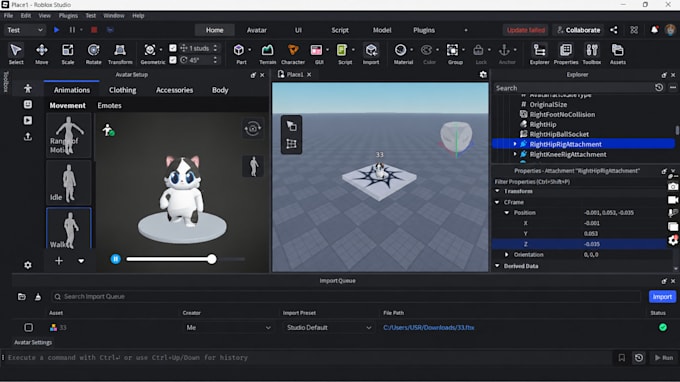Expand RightKneeRigAttachment tree item
Viewport: 680px width, 382px height.
(x=515, y=154)
